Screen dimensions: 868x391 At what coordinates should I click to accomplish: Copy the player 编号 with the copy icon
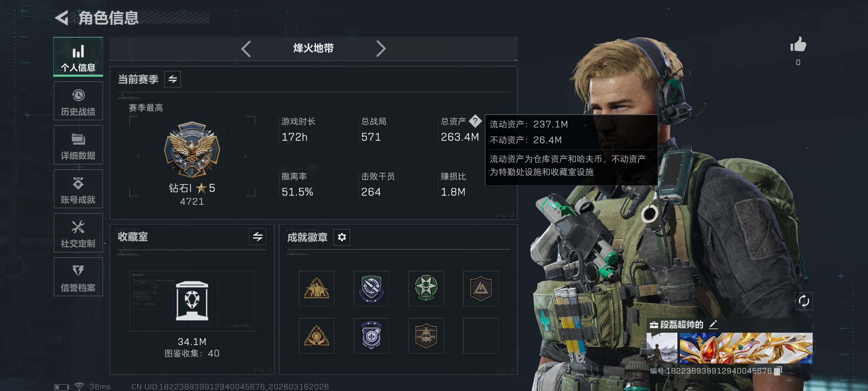(x=778, y=371)
